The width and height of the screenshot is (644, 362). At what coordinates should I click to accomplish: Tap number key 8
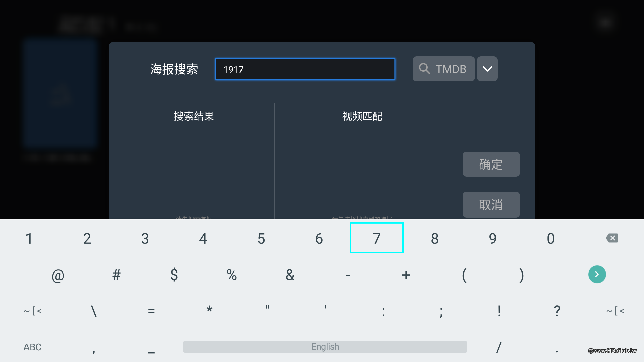435,239
